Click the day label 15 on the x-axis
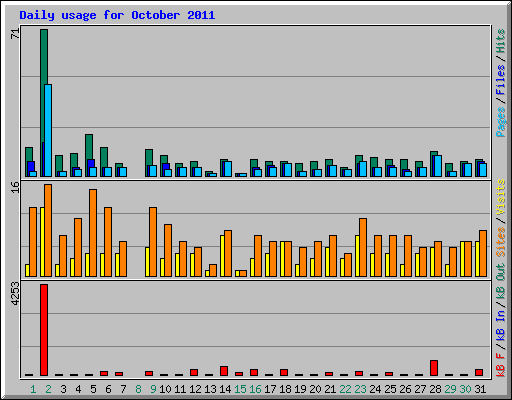Viewport: 512px width, 400px height. pos(240,389)
